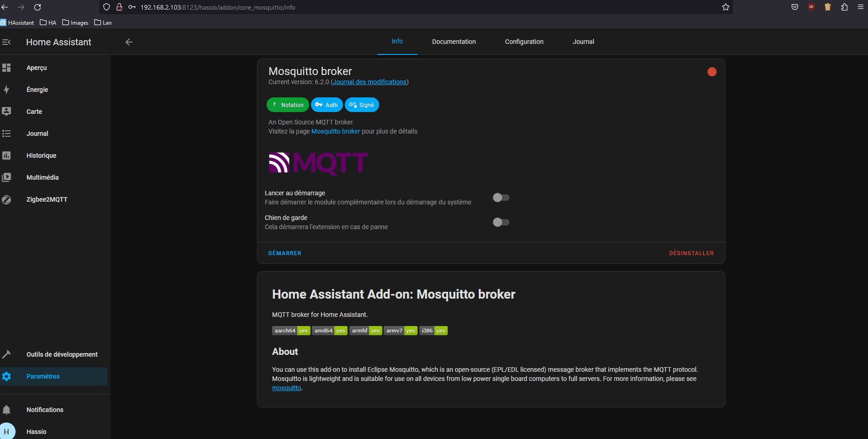Click the site security padlock icon

[119, 7]
